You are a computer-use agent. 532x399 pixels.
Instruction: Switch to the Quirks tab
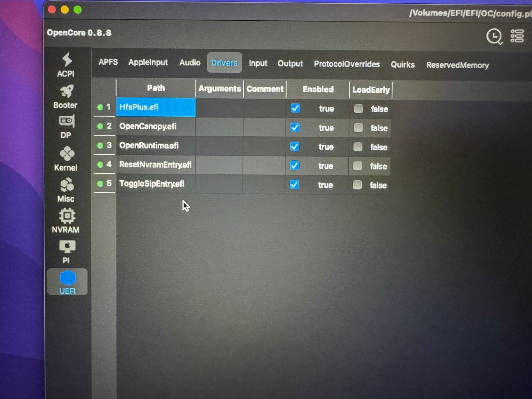coord(403,65)
